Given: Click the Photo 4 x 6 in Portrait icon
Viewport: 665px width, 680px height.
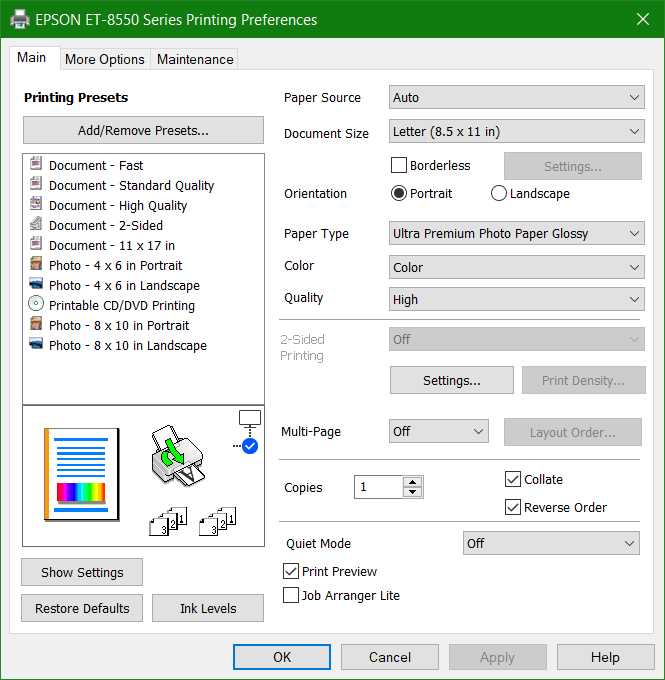Looking at the screenshot, I should [36, 264].
